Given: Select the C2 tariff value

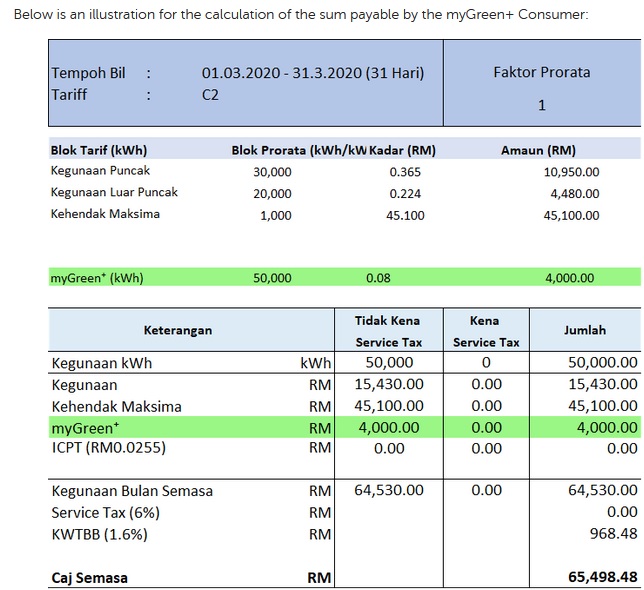Looking at the screenshot, I should [x=210, y=95].
